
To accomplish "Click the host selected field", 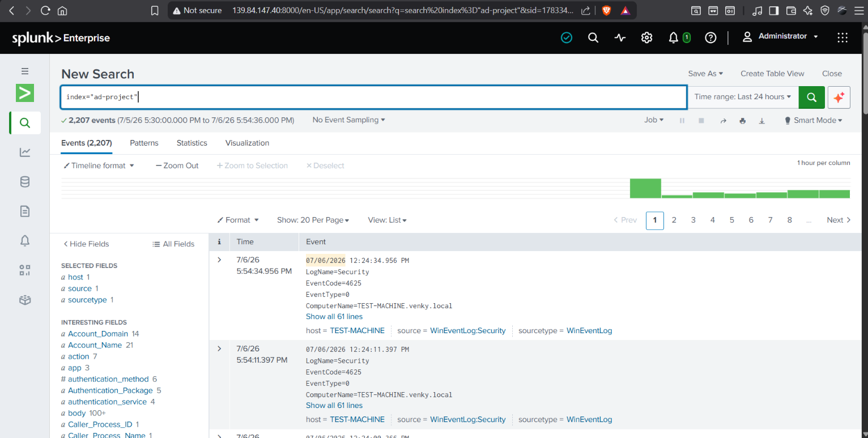I will pos(75,277).
